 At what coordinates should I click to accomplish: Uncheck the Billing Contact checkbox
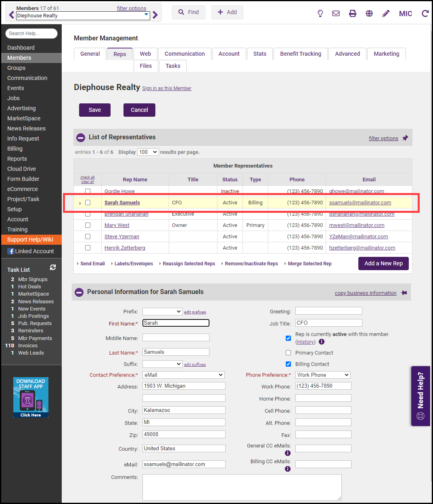tap(288, 364)
